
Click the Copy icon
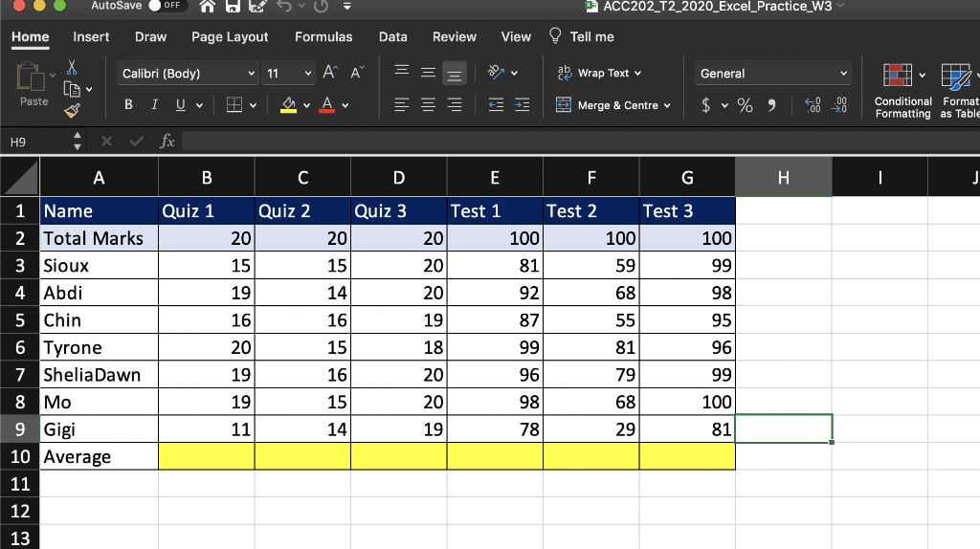[72, 89]
